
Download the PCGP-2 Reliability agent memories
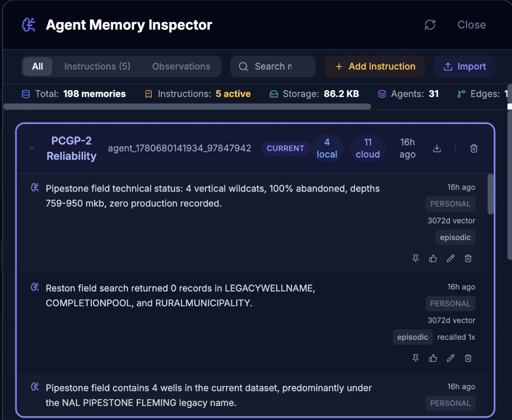pyautogui.click(x=437, y=148)
